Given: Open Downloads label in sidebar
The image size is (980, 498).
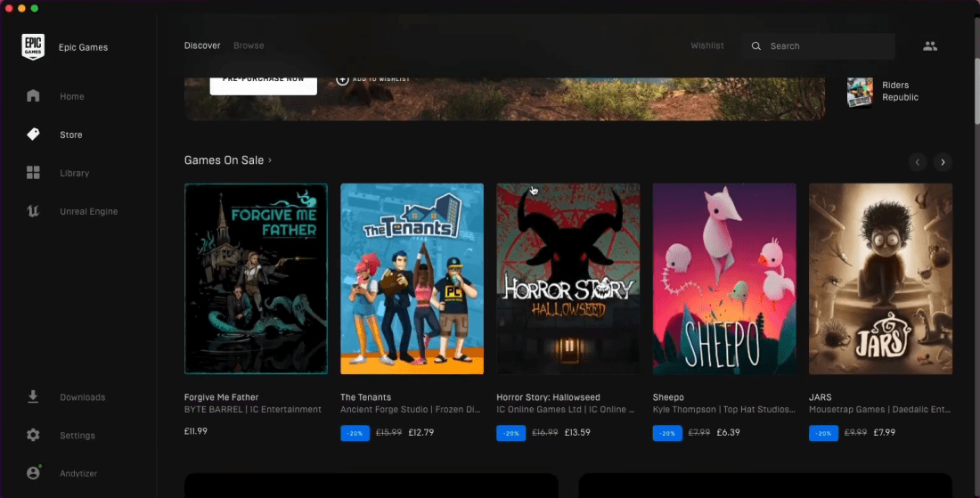Looking at the screenshot, I should 83,396.
